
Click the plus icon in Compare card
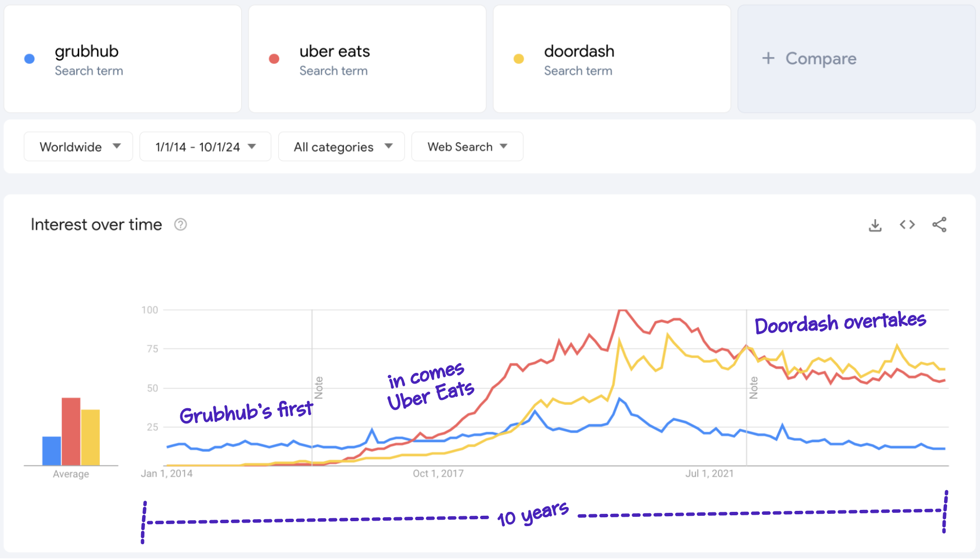coord(768,58)
